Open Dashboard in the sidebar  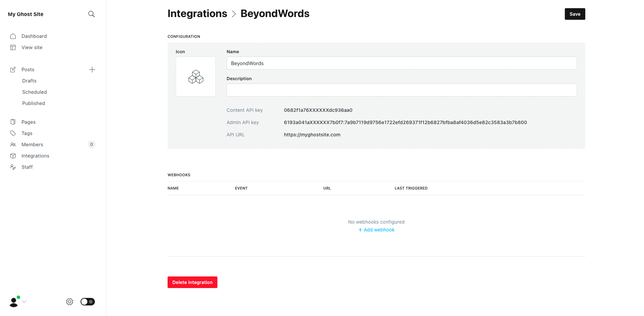[x=34, y=36]
